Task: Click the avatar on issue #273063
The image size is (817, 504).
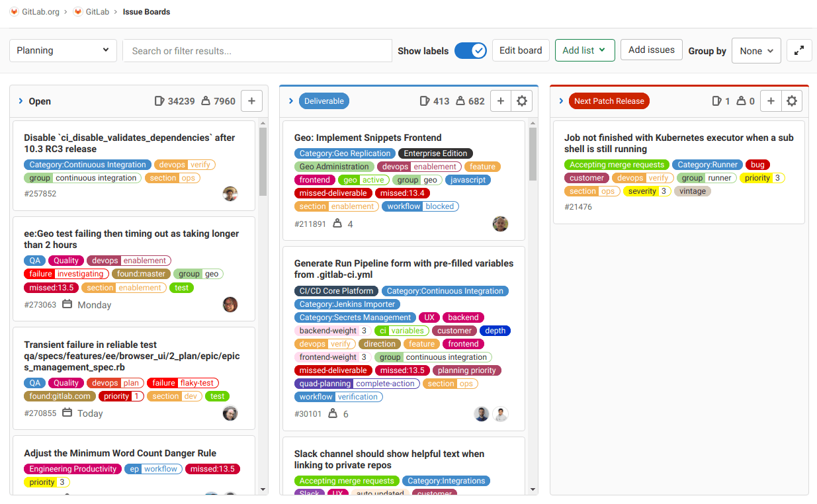Action: tap(230, 304)
